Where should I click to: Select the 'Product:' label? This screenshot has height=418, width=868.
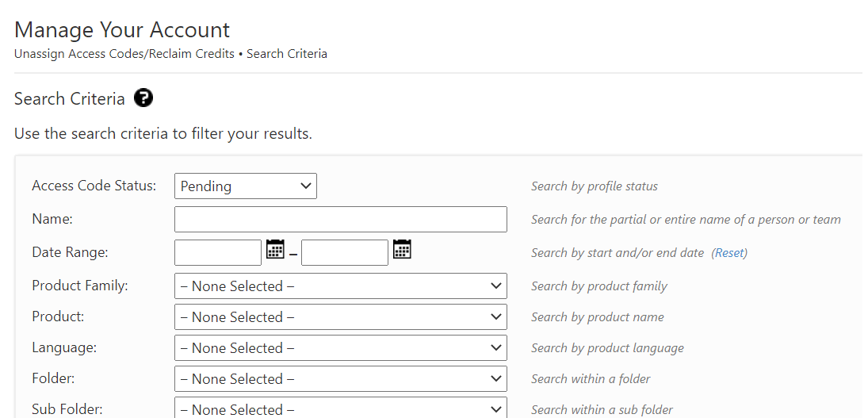58,316
